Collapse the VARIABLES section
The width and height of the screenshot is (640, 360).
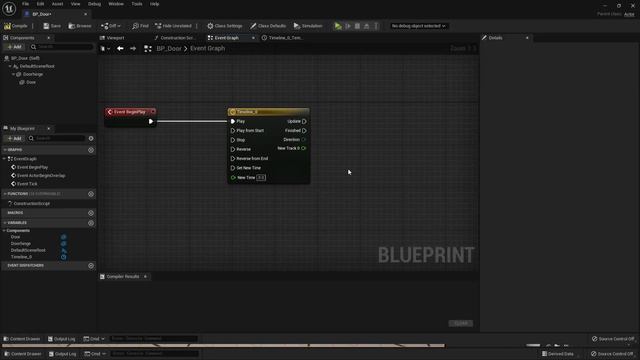point(5,223)
